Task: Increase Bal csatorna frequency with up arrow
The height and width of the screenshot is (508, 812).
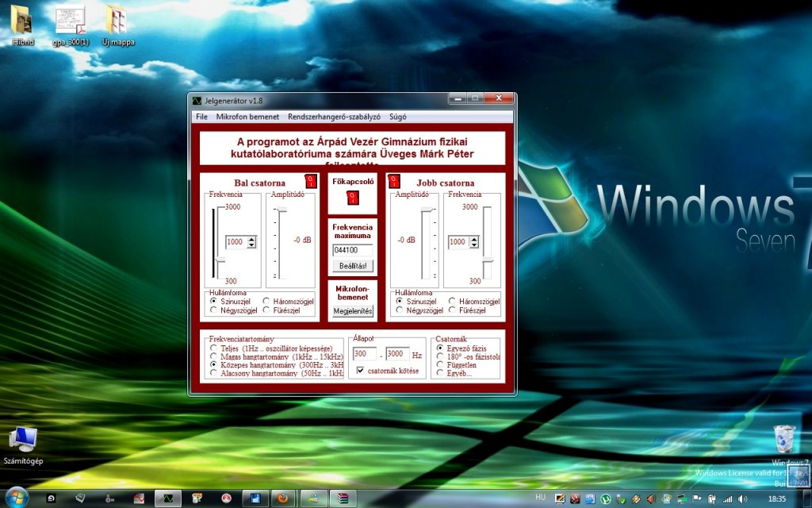Action: (x=251, y=240)
